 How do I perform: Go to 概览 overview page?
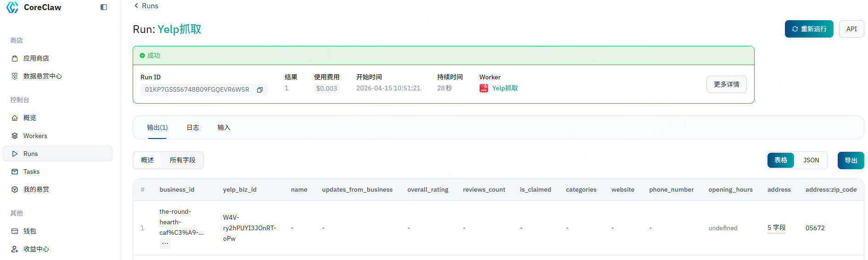pyautogui.click(x=30, y=118)
